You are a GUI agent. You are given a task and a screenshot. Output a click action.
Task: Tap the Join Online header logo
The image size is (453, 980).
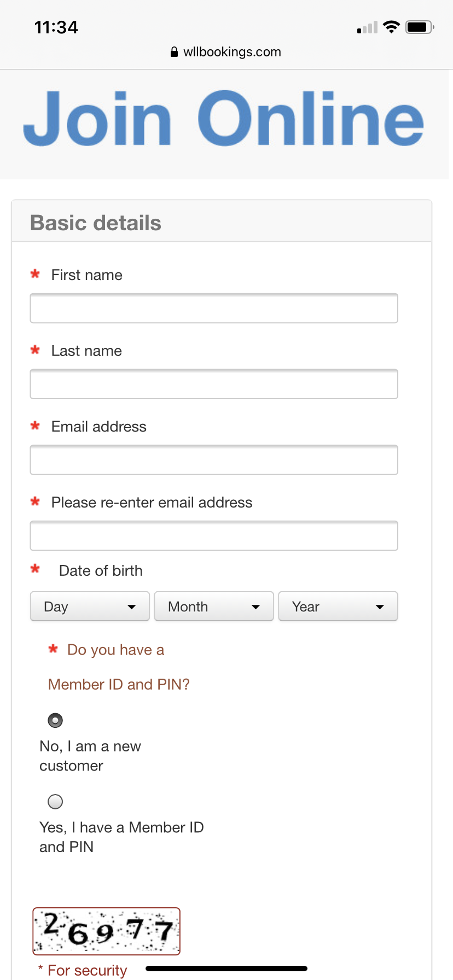(223, 119)
